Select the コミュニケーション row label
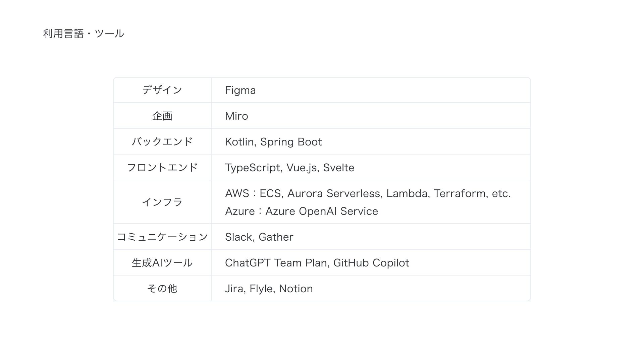The image size is (644, 362). (162, 237)
